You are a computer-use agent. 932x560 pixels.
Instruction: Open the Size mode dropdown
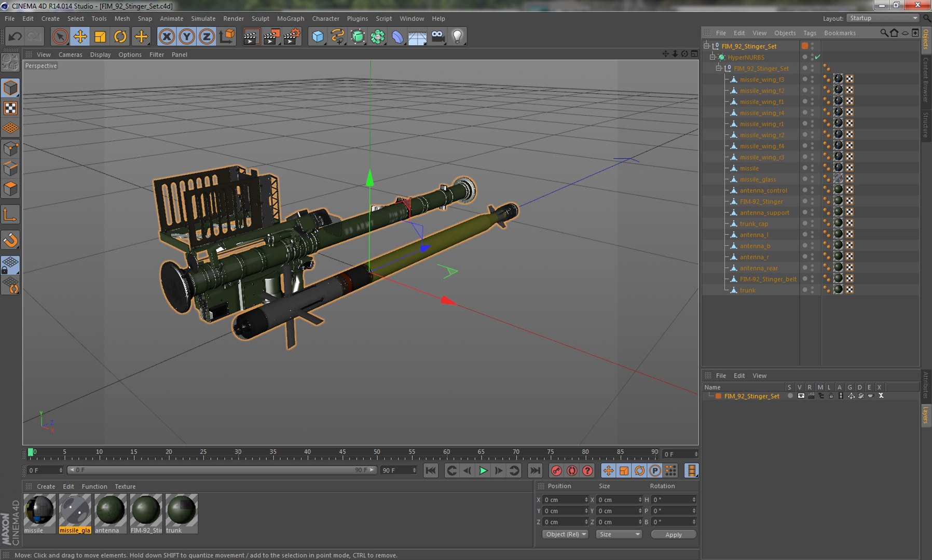pos(619,534)
